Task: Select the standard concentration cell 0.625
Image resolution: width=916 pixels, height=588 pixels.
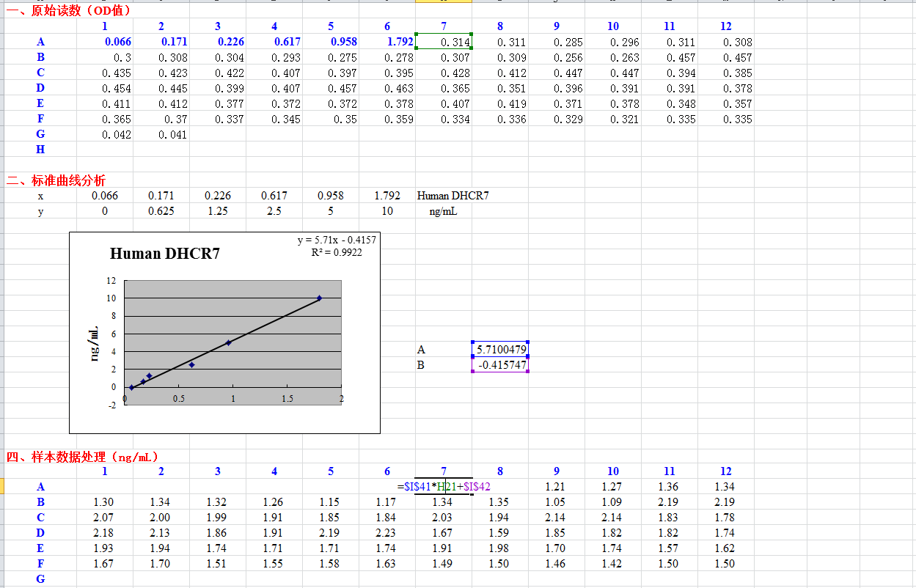Action: click(x=161, y=211)
